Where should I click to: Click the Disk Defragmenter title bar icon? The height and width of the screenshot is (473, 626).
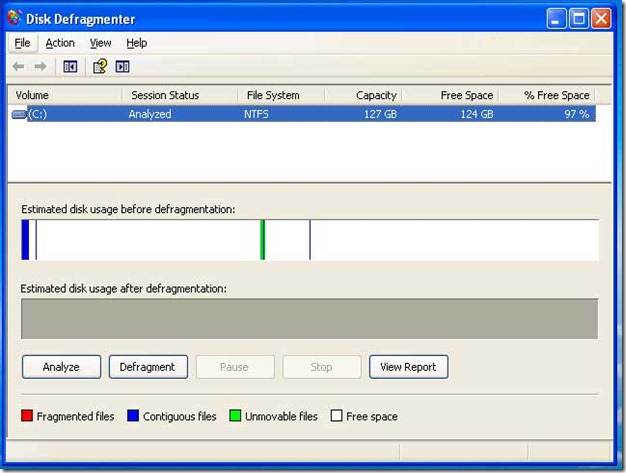[x=16, y=19]
